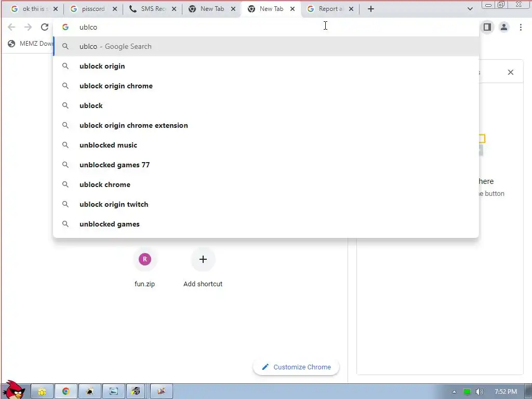Open the MEMZ Download bookmark
This screenshot has width=532, height=399.
click(30, 44)
